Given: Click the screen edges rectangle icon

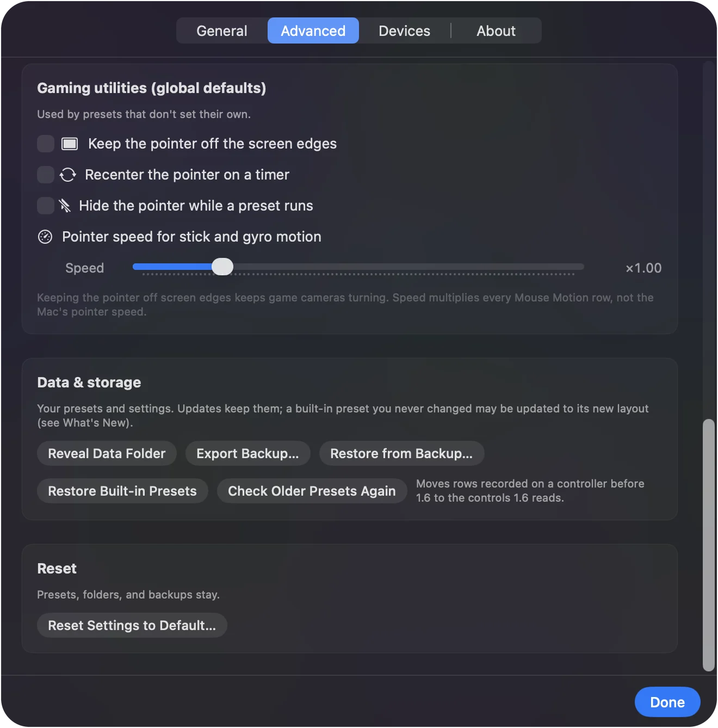Looking at the screenshot, I should [70, 144].
